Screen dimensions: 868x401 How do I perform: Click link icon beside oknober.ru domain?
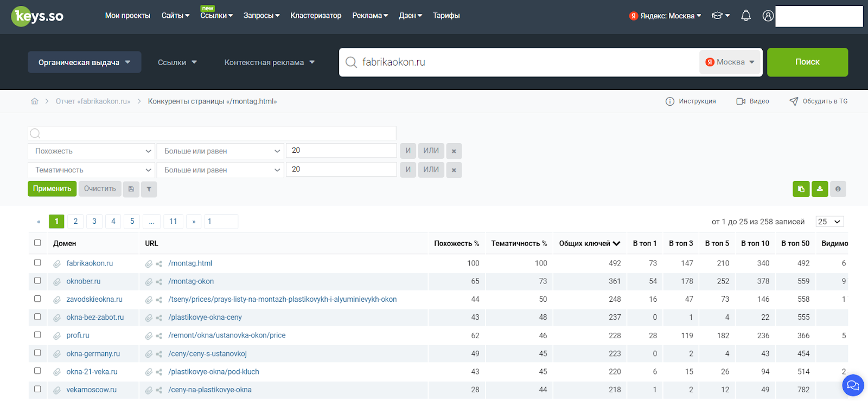[x=57, y=282]
